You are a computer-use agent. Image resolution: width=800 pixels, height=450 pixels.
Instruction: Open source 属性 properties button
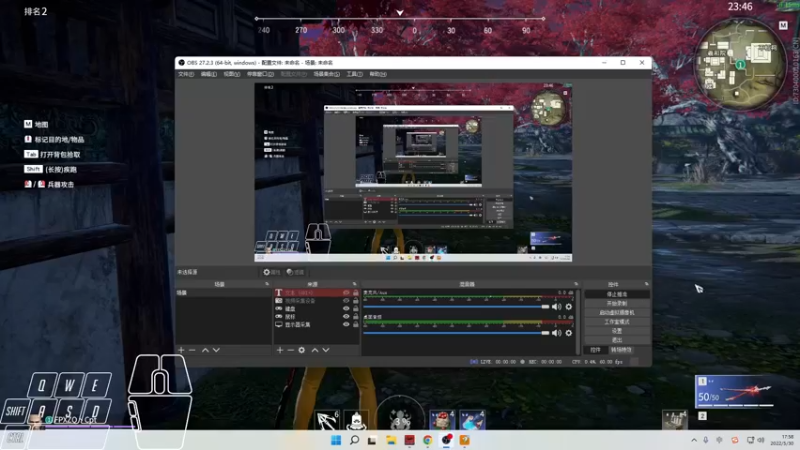pos(272,272)
